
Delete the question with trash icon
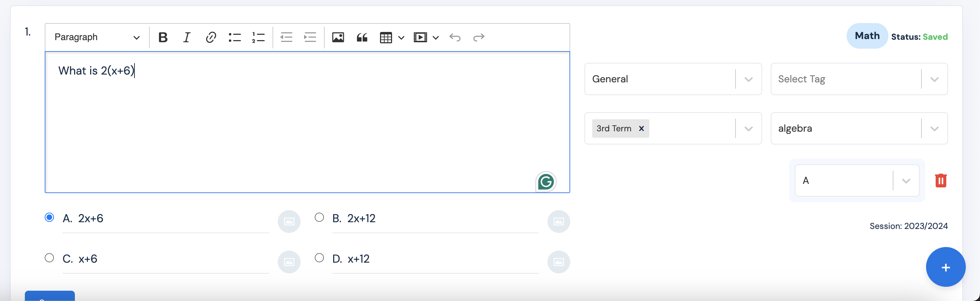click(x=940, y=180)
